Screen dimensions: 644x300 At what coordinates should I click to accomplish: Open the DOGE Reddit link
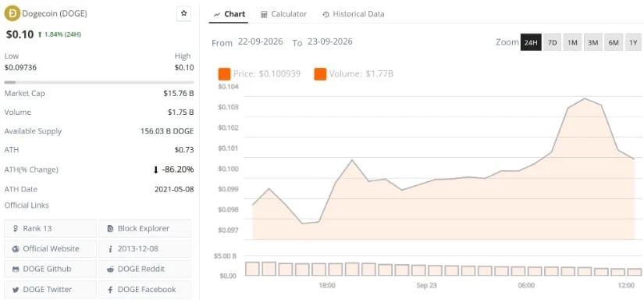click(x=144, y=270)
